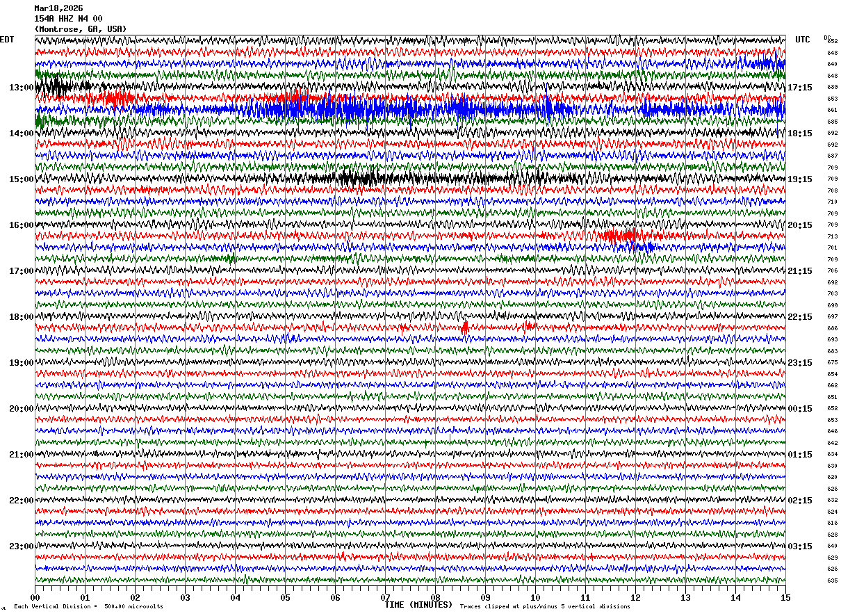The image size is (841, 616).
Task: Click the DC offset value 689
Action: 832,88
